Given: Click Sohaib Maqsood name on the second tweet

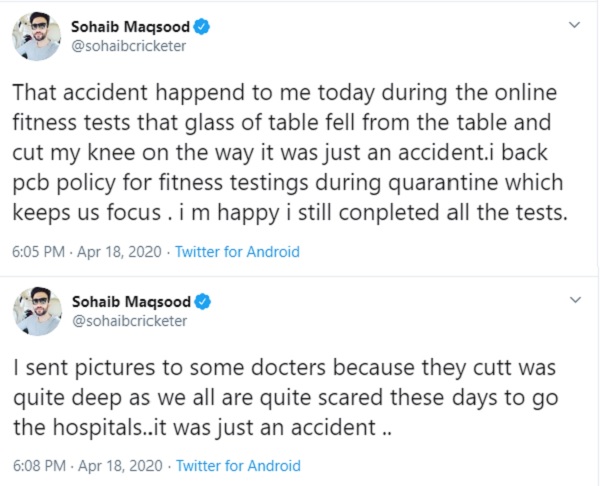Looking at the screenshot, I should pyautogui.click(x=129, y=300).
